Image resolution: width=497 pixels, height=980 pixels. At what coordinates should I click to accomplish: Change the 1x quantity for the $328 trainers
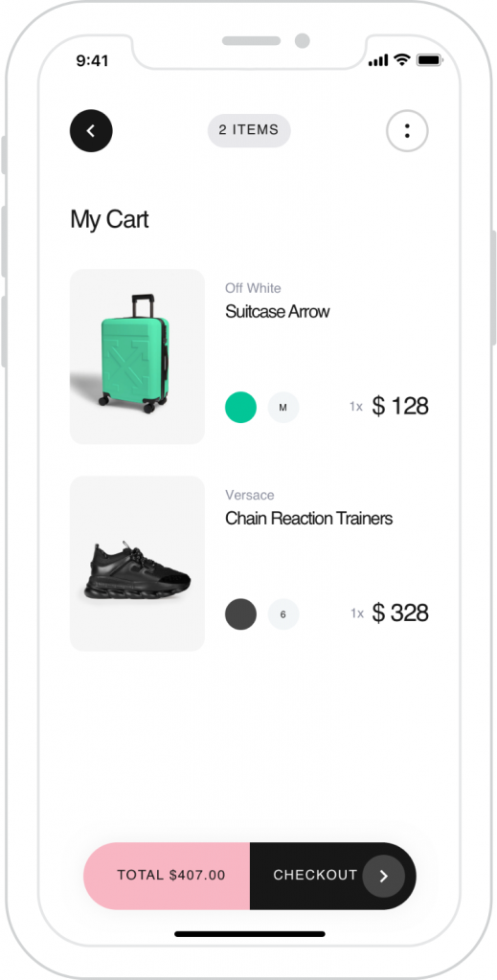click(357, 613)
